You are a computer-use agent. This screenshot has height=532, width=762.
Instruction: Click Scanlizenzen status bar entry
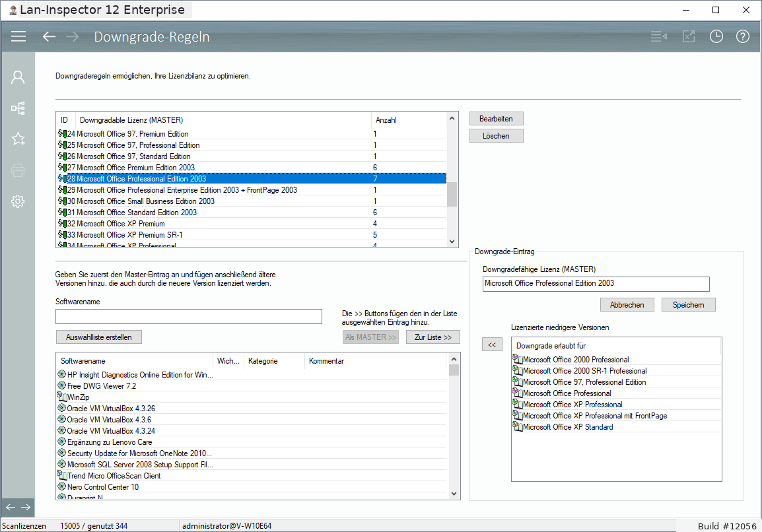(24, 525)
